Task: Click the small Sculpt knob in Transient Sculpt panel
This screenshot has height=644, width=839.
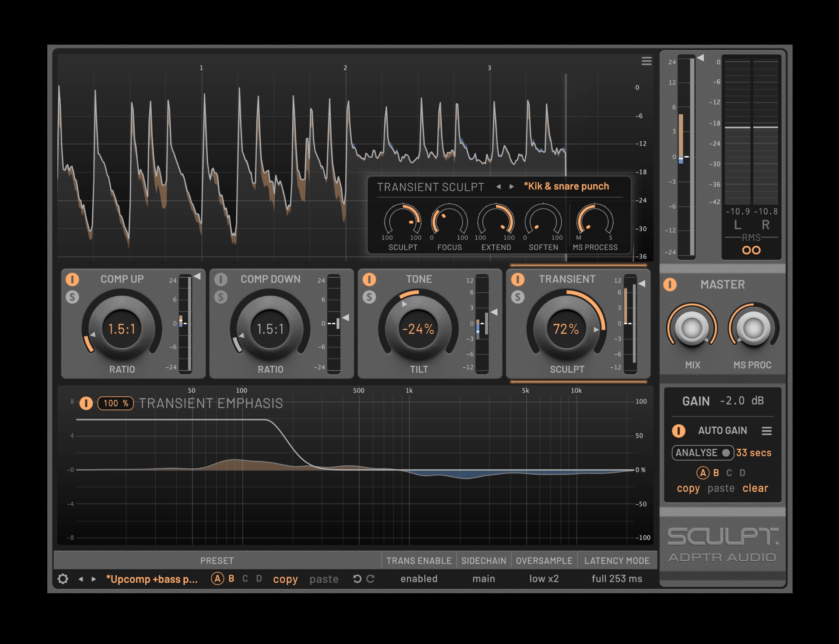Action: [402, 221]
